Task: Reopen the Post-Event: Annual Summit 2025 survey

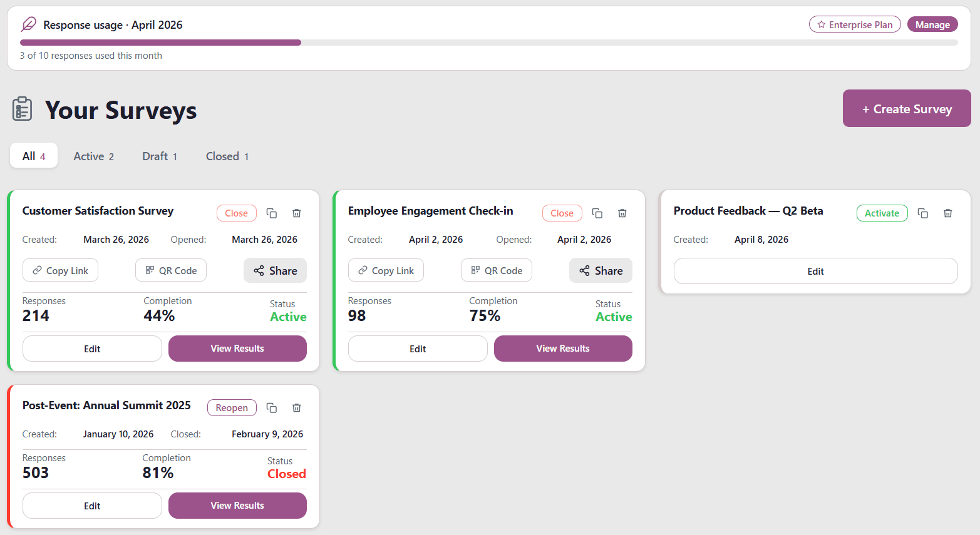Action: pos(232,407)
